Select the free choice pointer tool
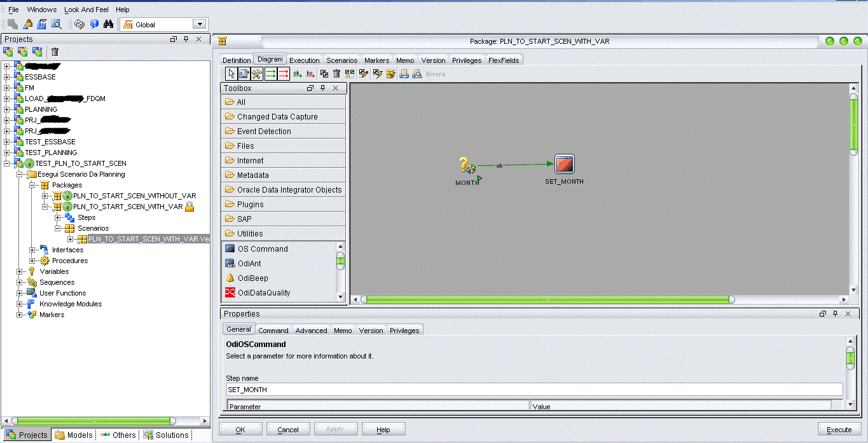This screenshot has width=868, height=443. tap(231, 73)
